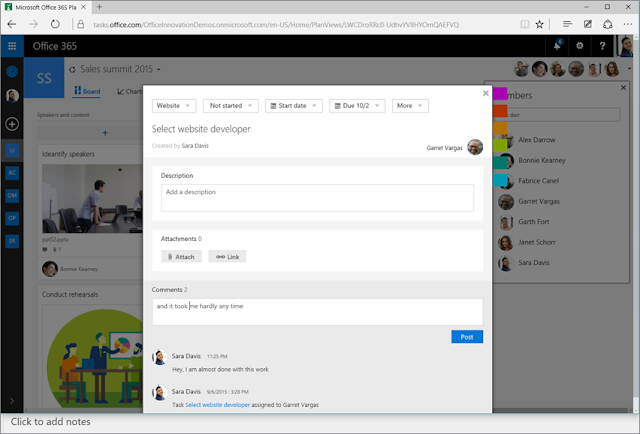Expand the Website bucket dropdown

174,106
